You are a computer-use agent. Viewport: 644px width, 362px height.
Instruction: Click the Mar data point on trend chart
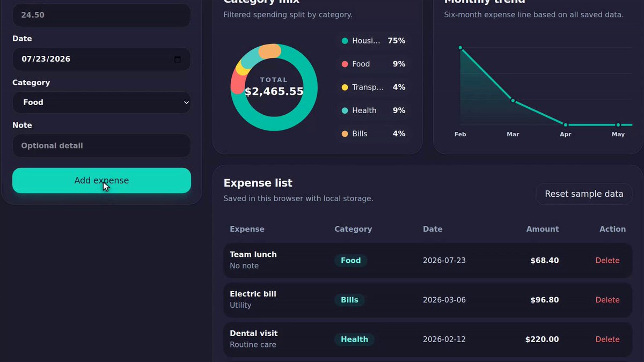tap(513, 100)
